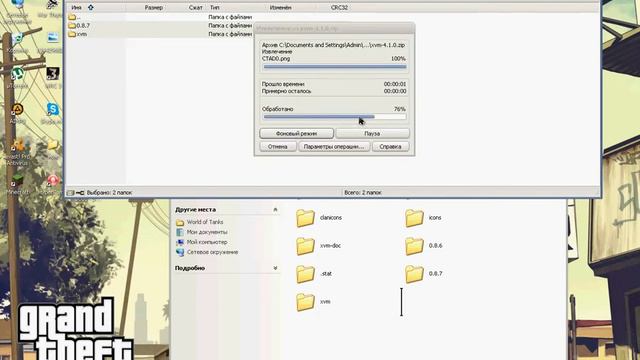Go to Мои документы
This screenshot has height=360, width=640.
coord(207,232)
